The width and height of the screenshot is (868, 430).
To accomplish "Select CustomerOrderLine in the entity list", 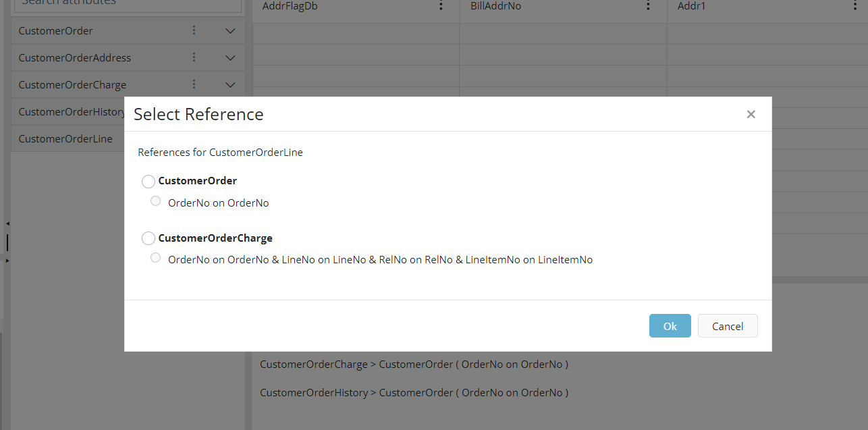I will point(65,139).
